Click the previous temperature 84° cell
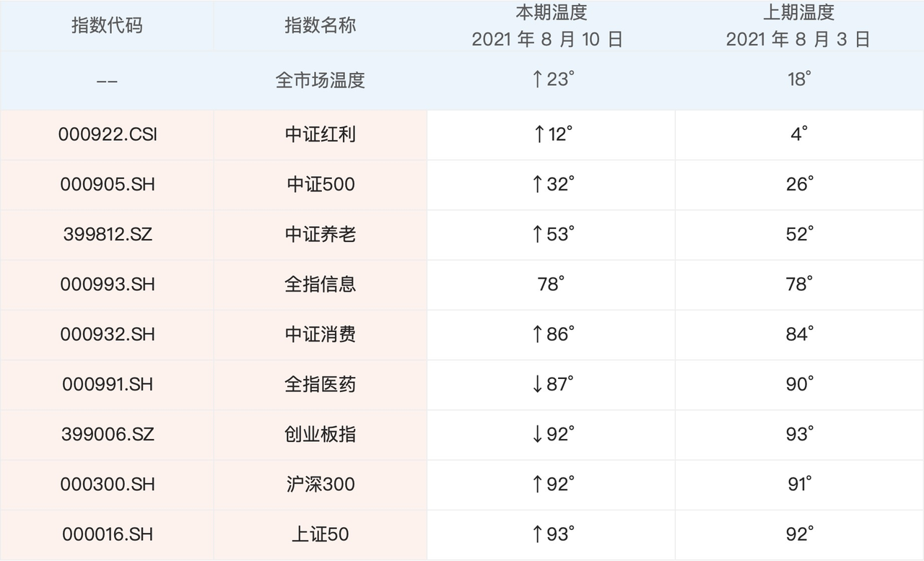 coord(800,334)
